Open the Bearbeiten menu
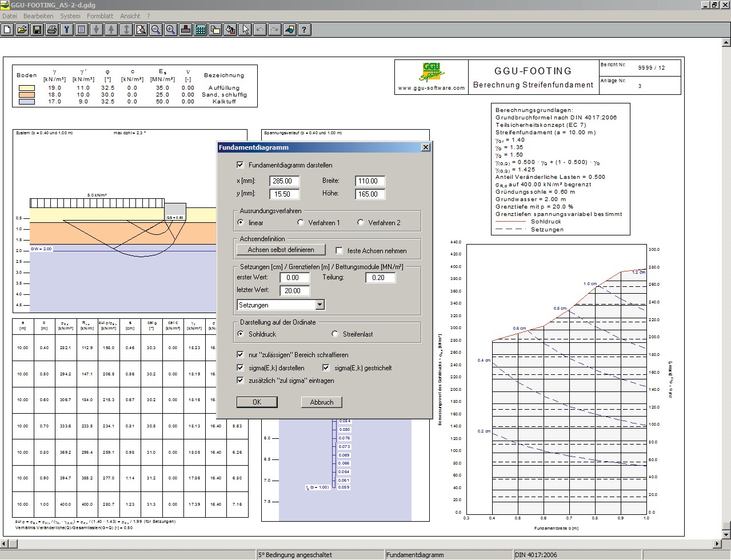The image size is (731, 560). [x=39, y=16]
